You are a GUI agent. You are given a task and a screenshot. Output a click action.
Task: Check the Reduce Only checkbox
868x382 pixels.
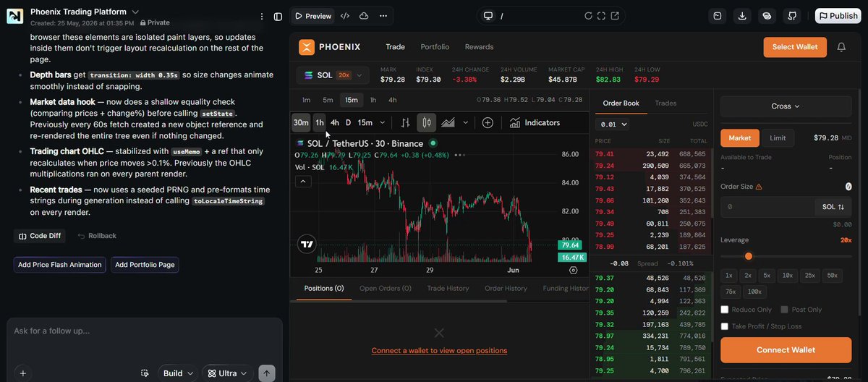click(x=725, y=310)
